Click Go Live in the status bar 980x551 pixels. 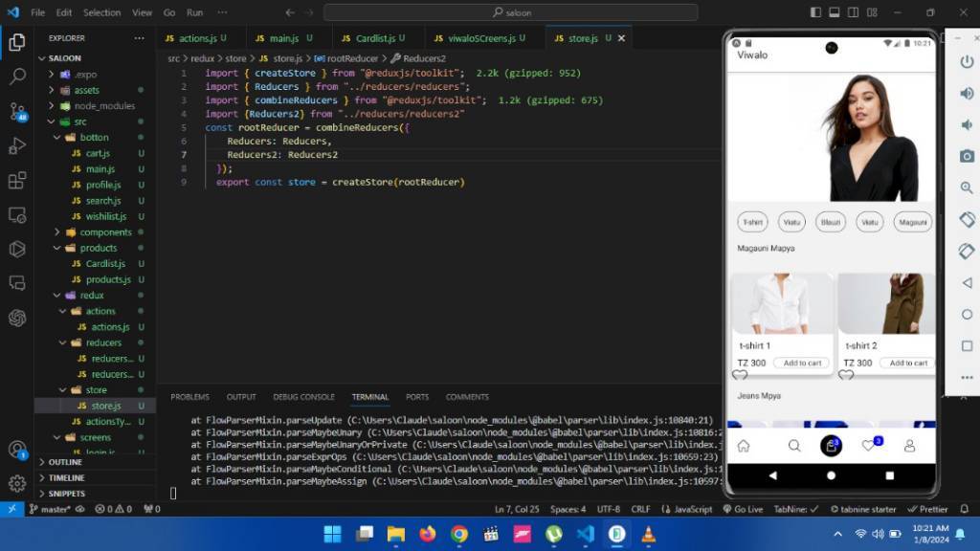coord(743,509)
